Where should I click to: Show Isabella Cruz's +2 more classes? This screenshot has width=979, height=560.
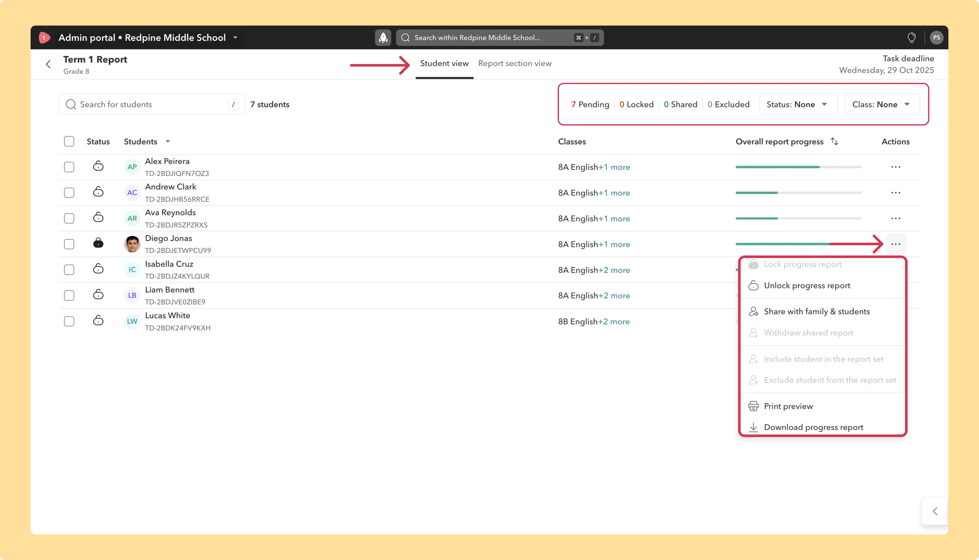coord(614,270)
